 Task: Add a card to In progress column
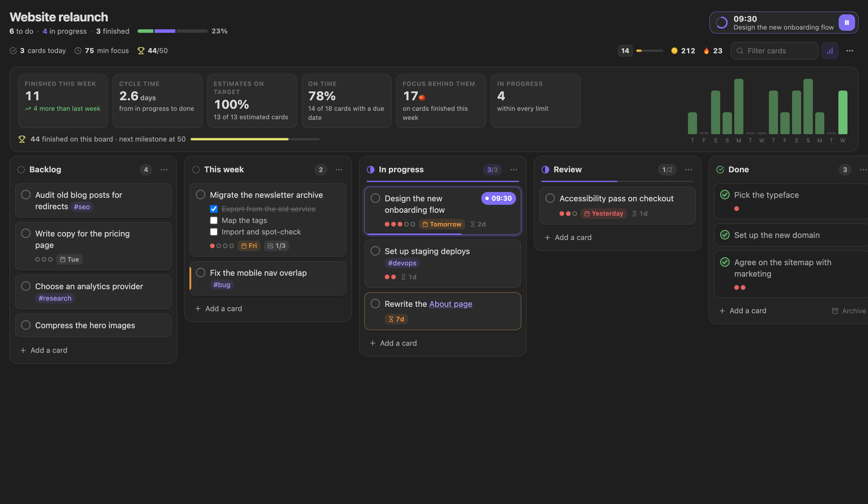coord(393,343)
